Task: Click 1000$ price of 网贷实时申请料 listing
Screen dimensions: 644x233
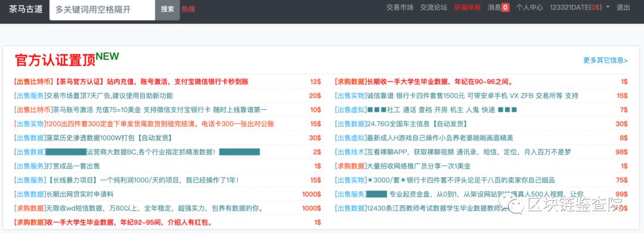Action: tap(311, 194)
